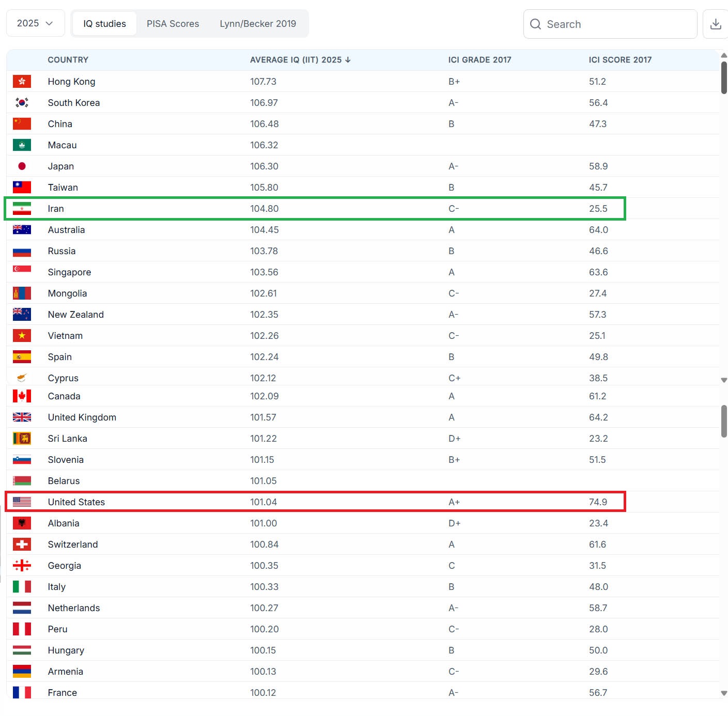Sort by the Country column header
The image size is (728, 716).
tap(68, 60)
